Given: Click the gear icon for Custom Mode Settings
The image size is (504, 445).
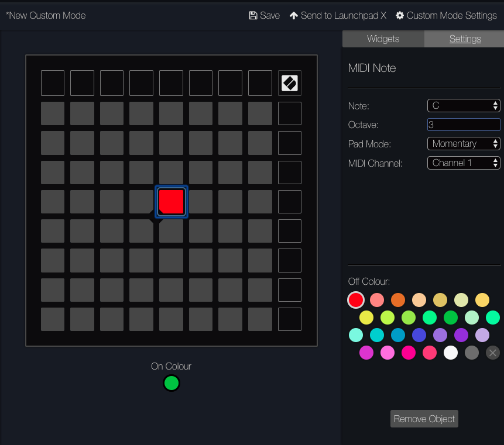Looking at the screenshot, I should 400,15.
